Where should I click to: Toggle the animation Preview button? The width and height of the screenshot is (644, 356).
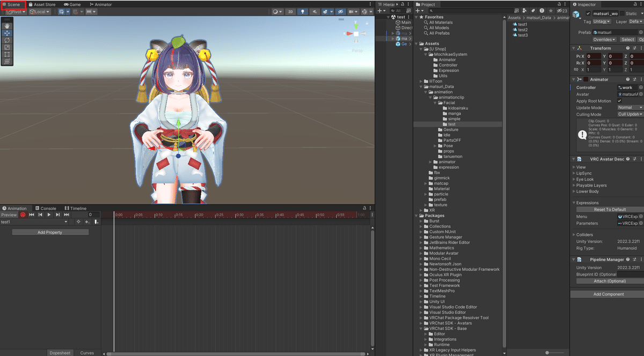click(x=9, y=214)
